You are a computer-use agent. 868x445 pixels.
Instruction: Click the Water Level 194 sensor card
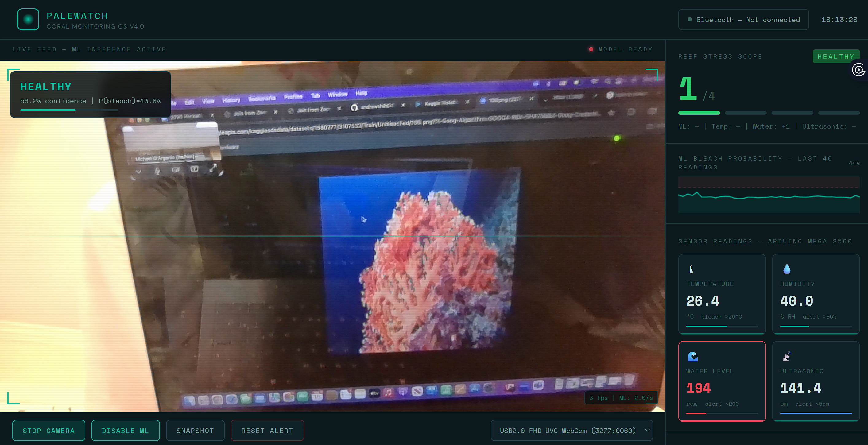[722, 381]
